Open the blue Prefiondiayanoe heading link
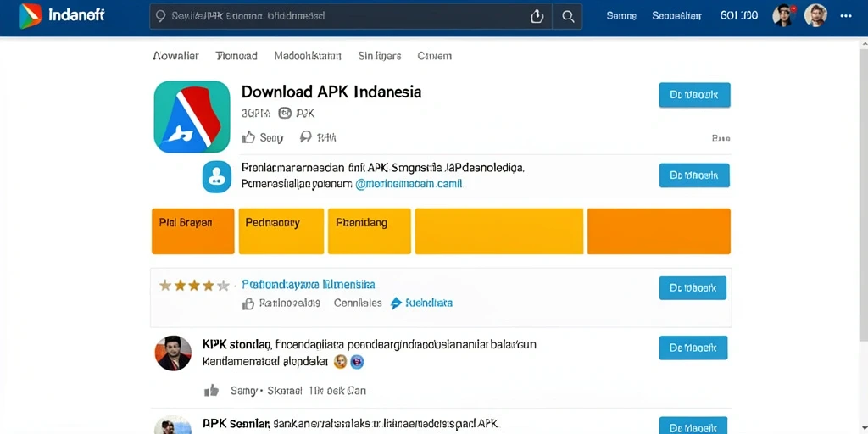Viewport: 868px width, 434px height. tap(309, 285)
